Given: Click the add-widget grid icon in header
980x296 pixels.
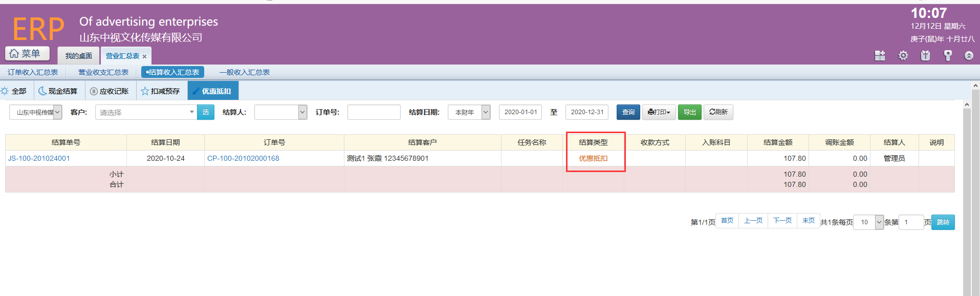Looking at the screenshot, I should (x=880, y=56).
